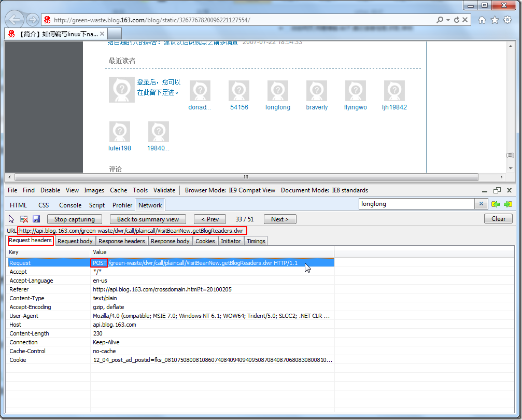Viewport: 522px width, 420px height.
Task: Click the horizontal scrollbar thumb
Action: pos(246,177)
